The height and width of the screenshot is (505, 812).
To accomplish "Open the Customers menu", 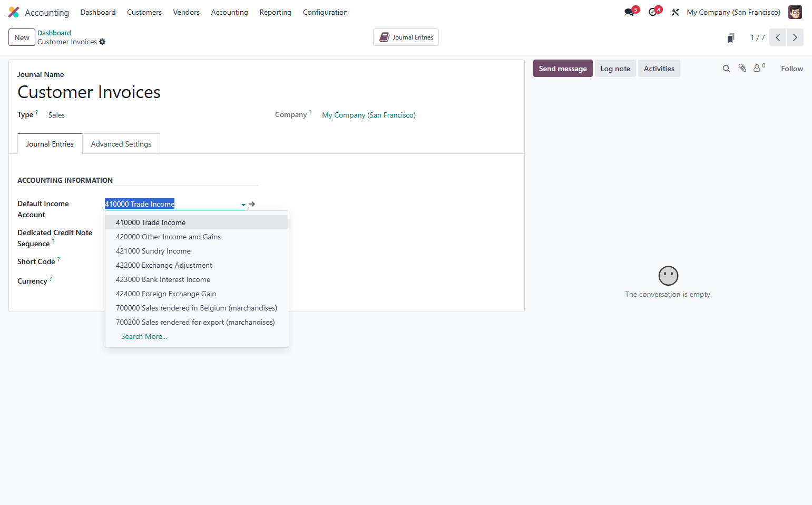I will click(144, 12).
